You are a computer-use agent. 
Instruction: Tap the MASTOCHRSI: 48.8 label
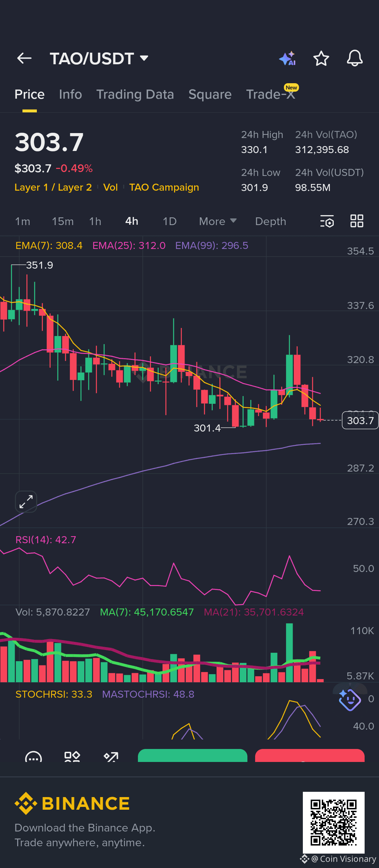pos(148,694)
